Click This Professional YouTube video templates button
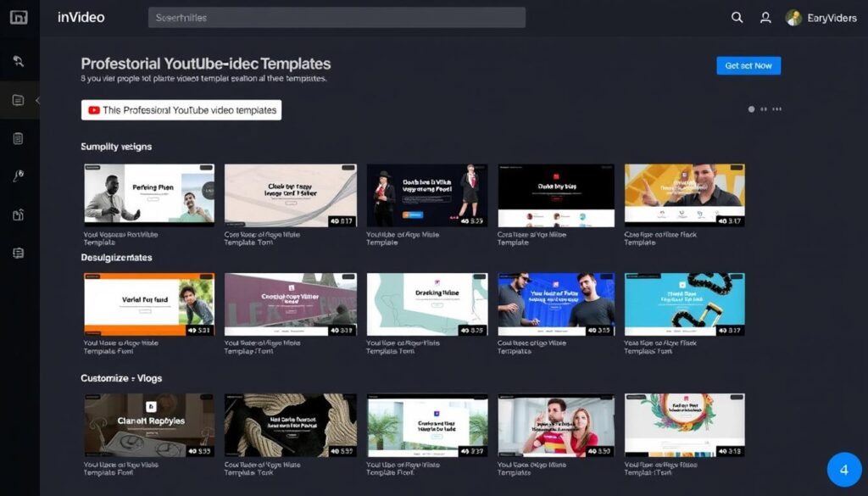The width and height of the screenshot is (868, 496). coord(181,110)
